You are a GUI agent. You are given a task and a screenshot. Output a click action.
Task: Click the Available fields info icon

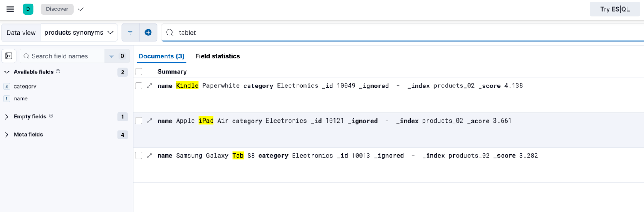tap(58, 71)
